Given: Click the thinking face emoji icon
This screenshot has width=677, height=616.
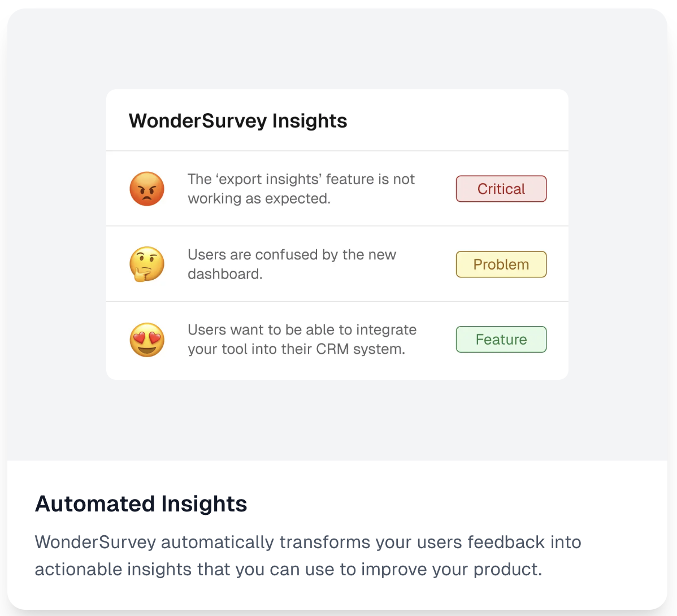Looking at the screenshot, I should [147, 264].
